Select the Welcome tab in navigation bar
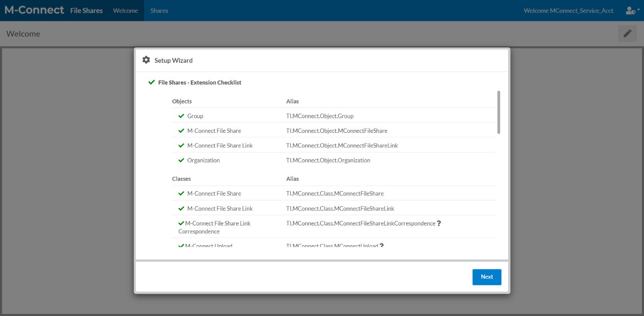Screen dimensions: 644x316 pos(125,10)
